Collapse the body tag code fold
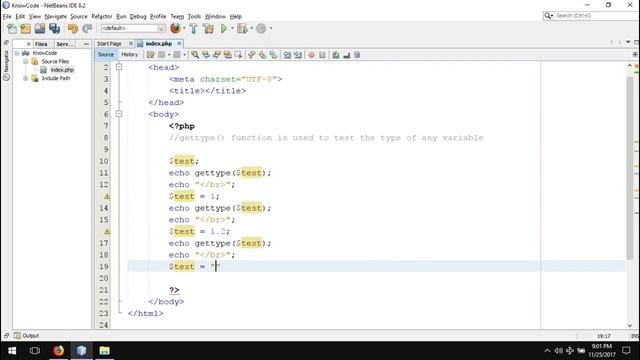640x360 pixels. click(119, 114)
